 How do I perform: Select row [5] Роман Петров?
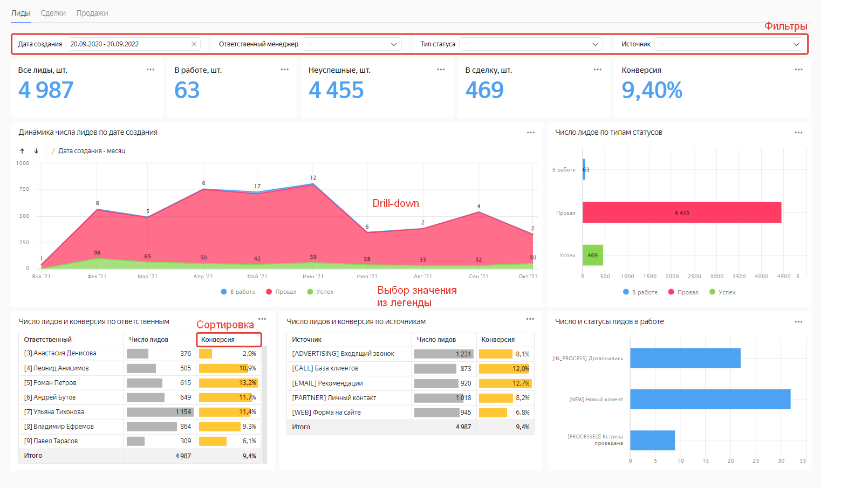[140, 383]
